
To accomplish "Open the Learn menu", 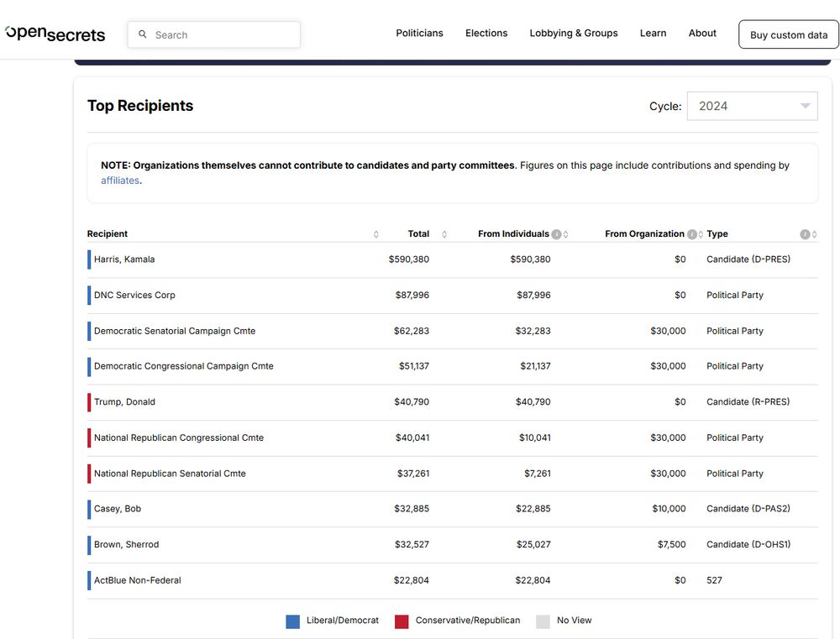I will pos(653,34).
